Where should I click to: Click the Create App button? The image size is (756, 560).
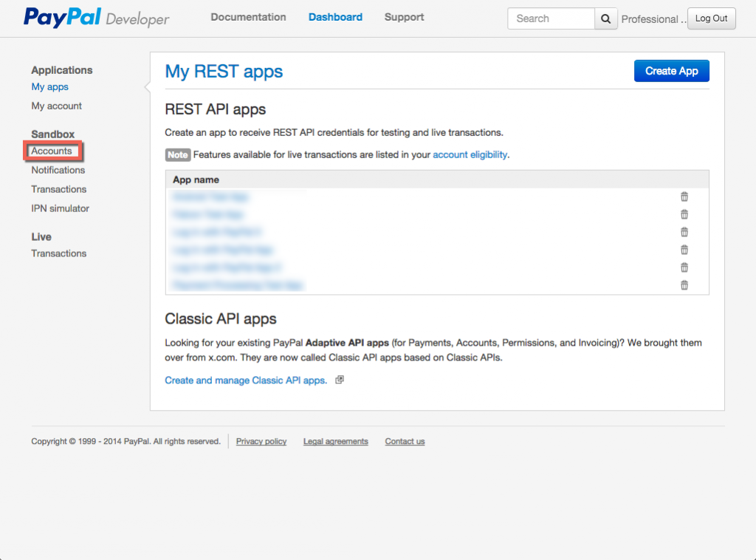pos(671,70)
